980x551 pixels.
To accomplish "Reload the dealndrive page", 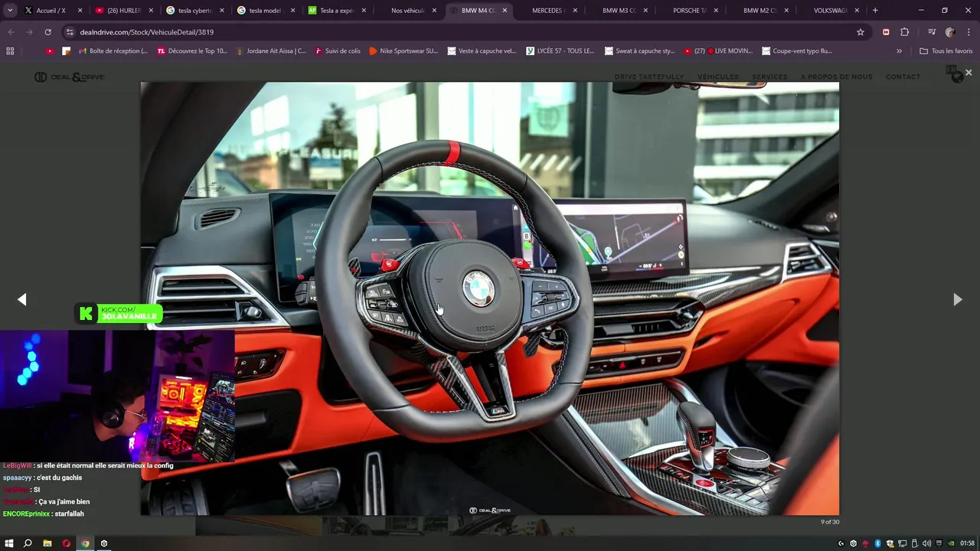I will coord(47,32).
